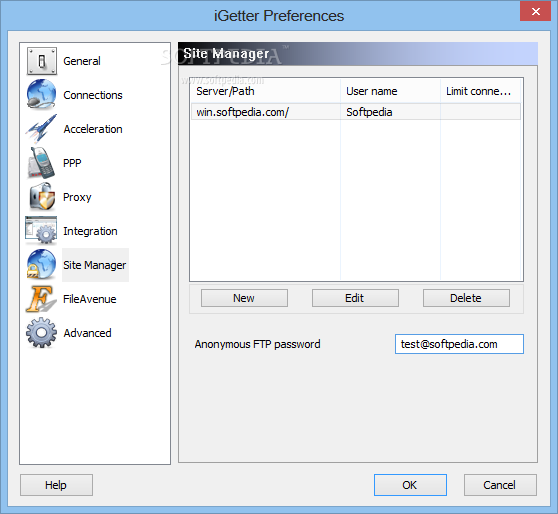558x514 pixels.
Task: Click the Acceleration rocket icon
Action: (41, 128)
